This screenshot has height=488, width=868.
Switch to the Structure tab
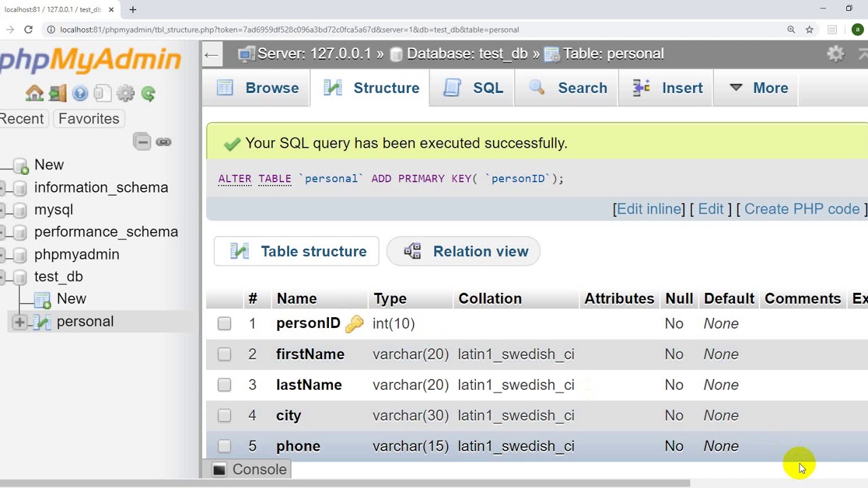pos(371,88)
